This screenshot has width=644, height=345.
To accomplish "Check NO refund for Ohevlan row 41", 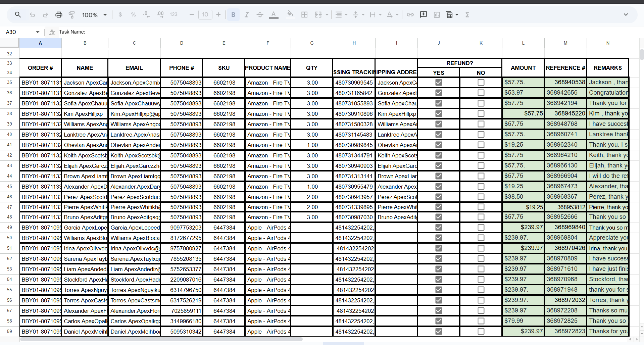I will click(x=481, y=145).
